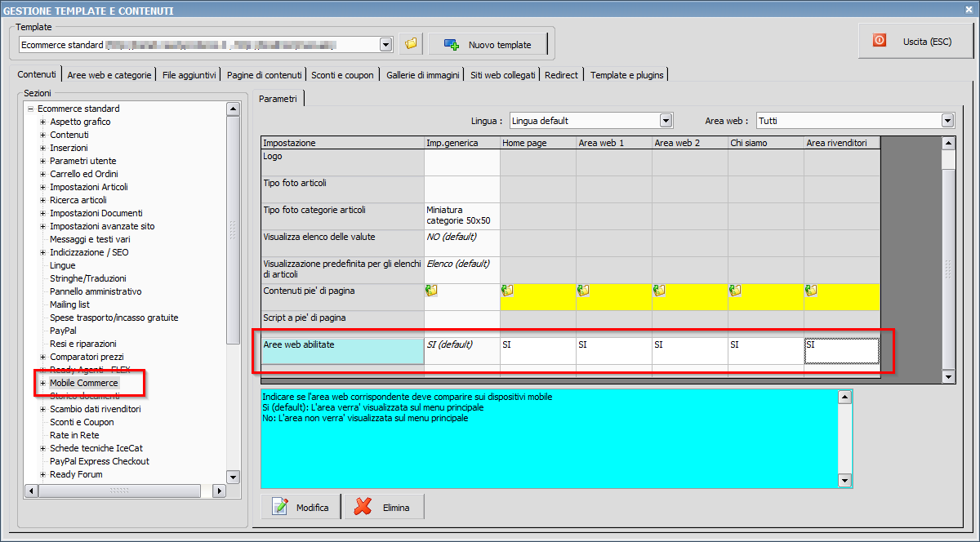Click right arrow of sections tree horizontal scrollbar
The image size is (980, 542).
[218, 491]
